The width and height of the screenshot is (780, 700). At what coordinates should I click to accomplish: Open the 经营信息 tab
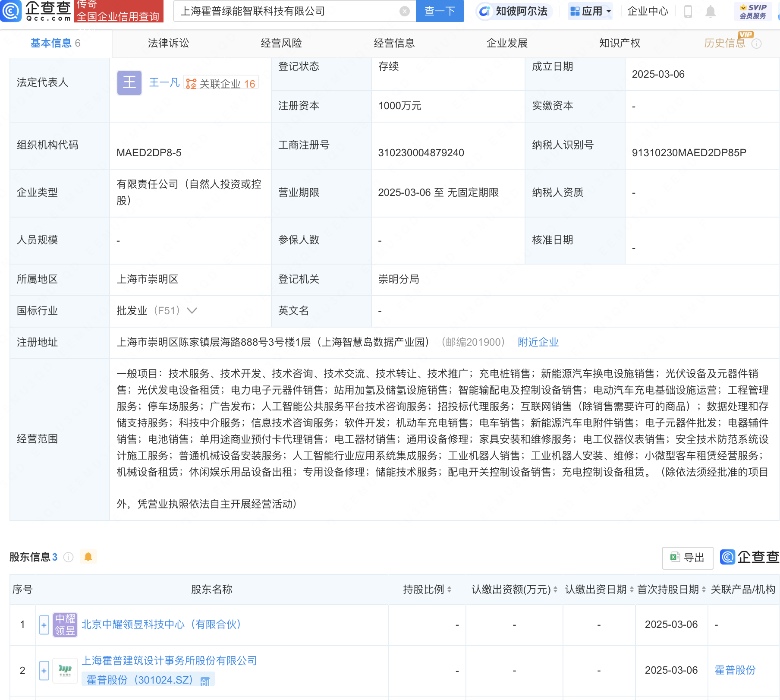tap(394, 43)
